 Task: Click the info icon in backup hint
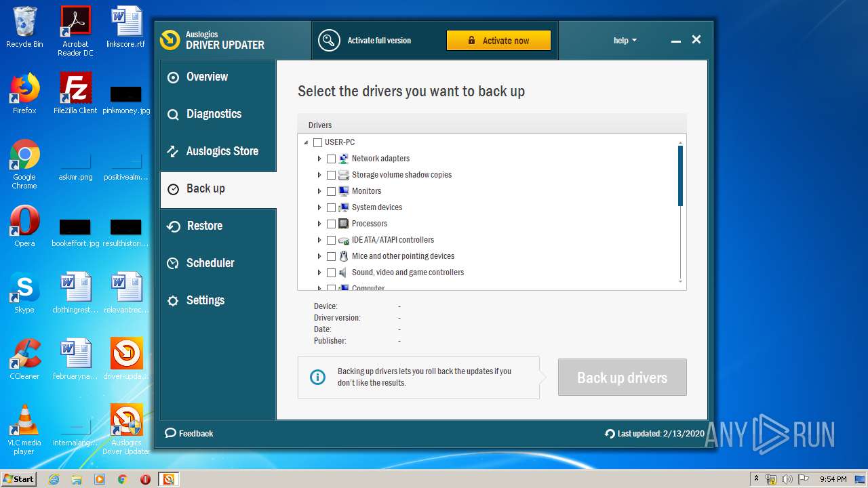317,378
